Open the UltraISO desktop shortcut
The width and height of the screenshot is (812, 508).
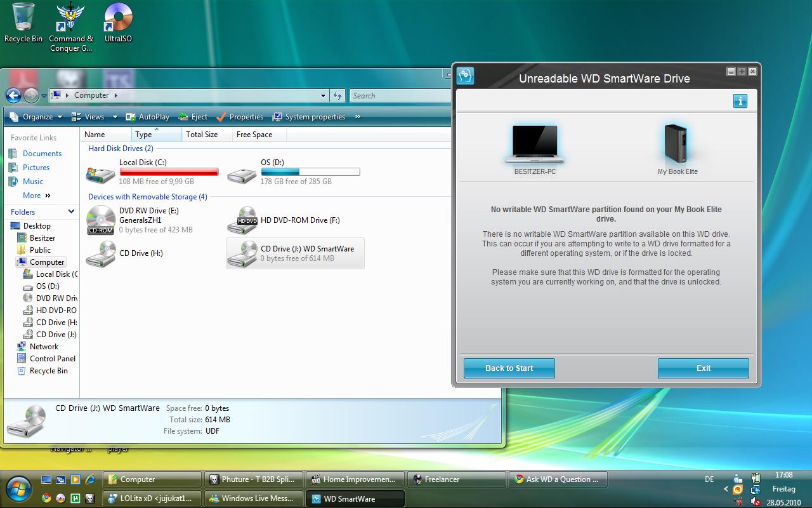coord(118,23)
